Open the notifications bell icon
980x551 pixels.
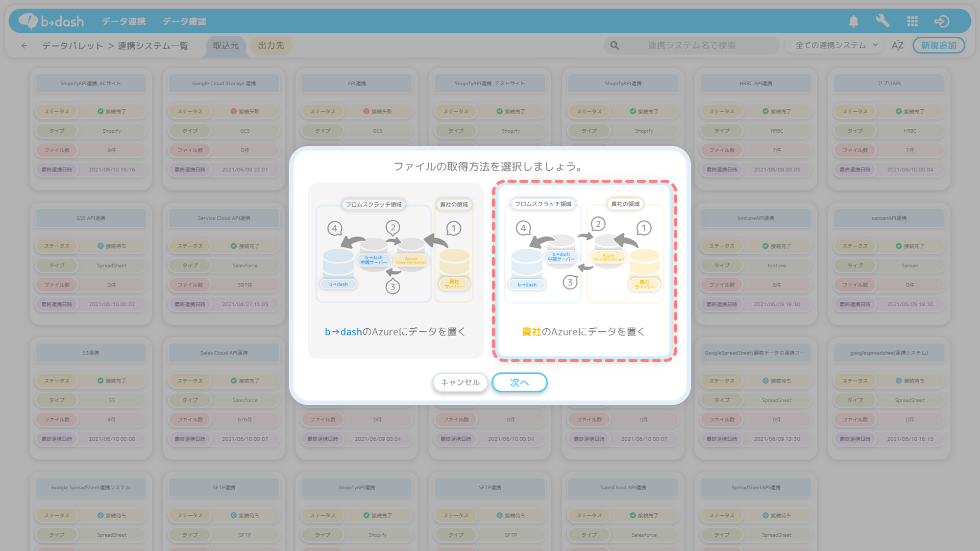pyautogui.click(x=854, y=21)
